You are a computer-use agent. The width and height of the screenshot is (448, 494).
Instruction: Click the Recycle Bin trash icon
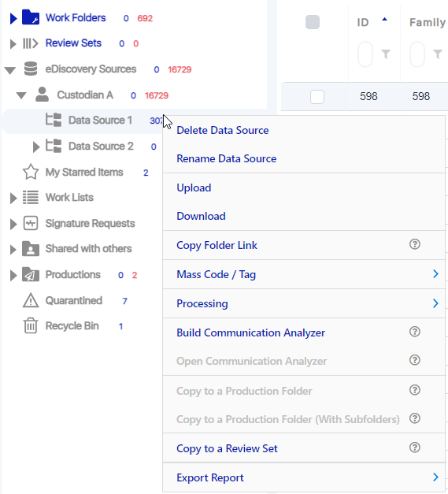click(31, 325)
